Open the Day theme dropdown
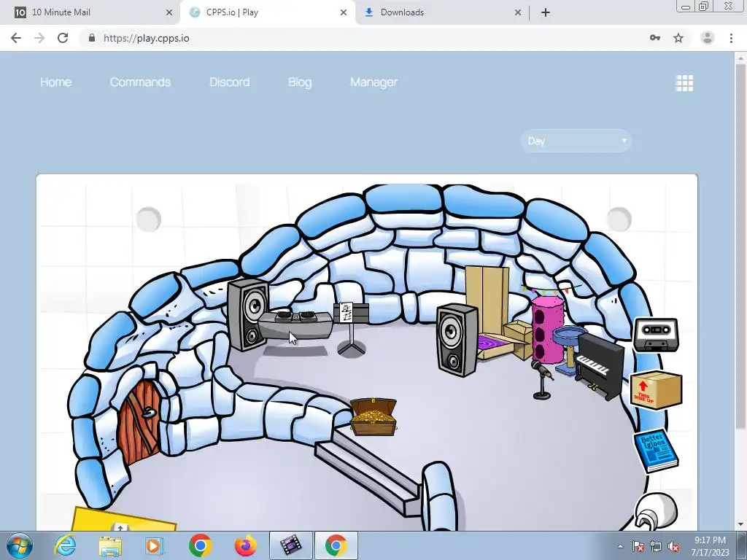747x560 pixels. pos(576,141)
